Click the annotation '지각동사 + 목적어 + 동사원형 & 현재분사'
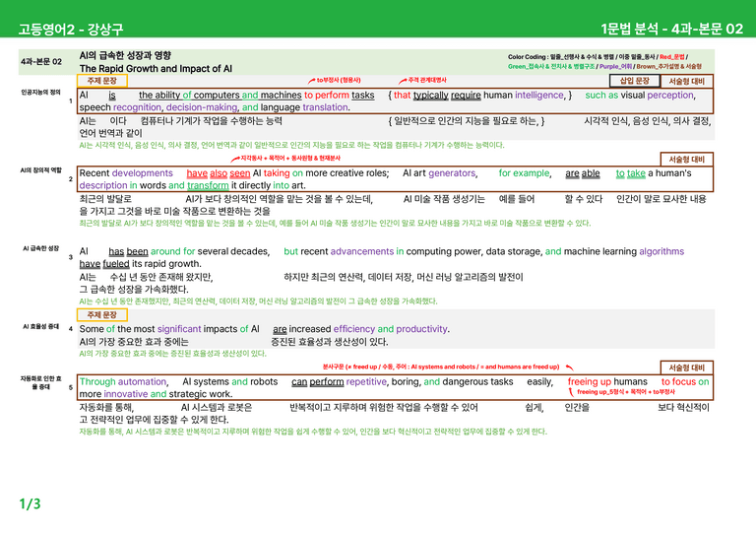This screenshot has width=756, height=535. point(290,159)
